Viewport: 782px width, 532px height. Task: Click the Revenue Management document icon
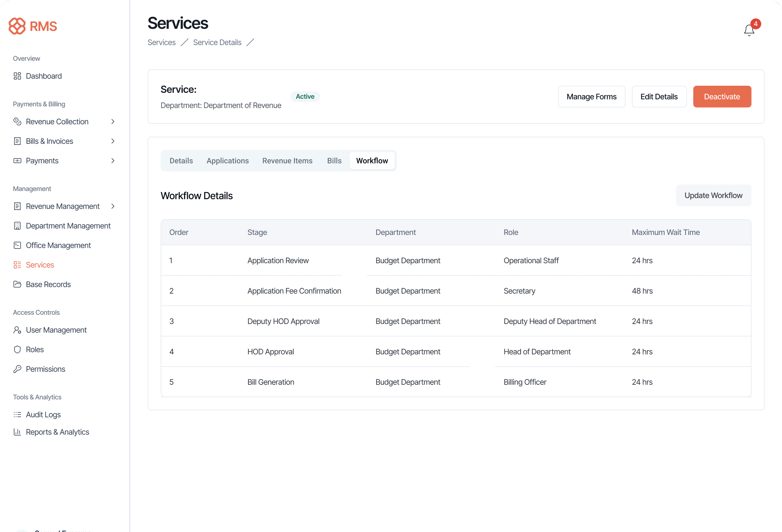[x=17, y=206]
